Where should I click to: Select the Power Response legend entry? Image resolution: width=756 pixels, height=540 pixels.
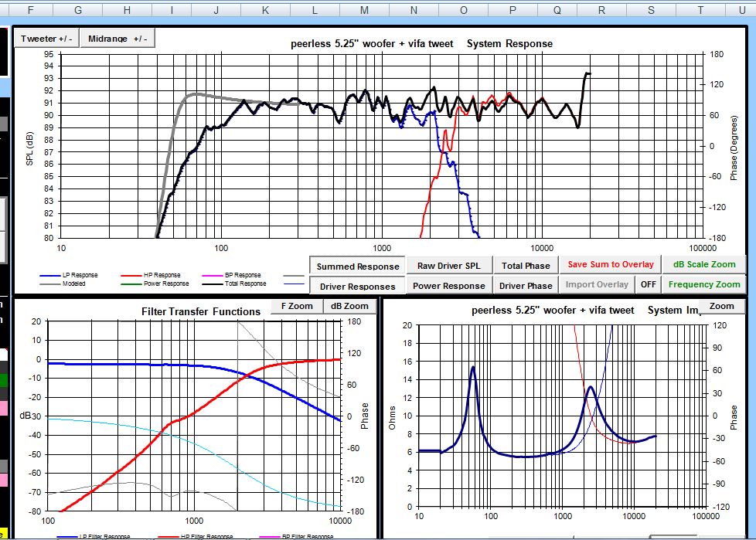pos(155,284)
